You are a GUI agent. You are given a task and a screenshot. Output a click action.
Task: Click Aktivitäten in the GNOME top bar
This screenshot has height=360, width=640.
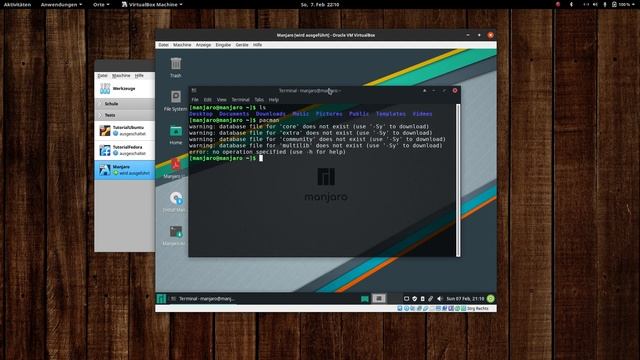[17, 4]
